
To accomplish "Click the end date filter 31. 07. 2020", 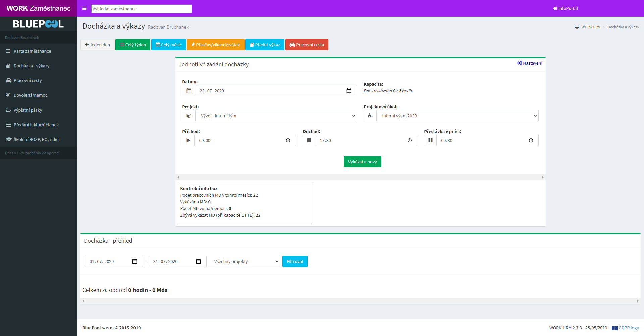I will [x=177, y=261].
